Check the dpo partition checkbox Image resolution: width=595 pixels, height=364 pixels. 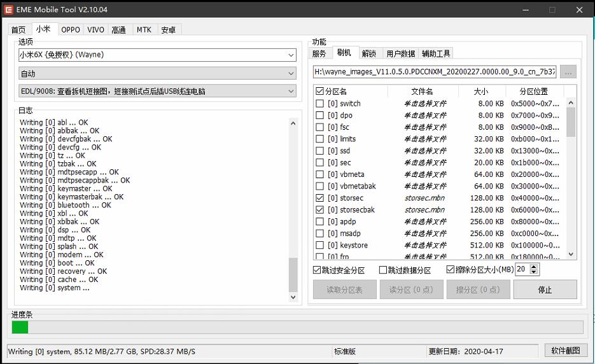320,115
